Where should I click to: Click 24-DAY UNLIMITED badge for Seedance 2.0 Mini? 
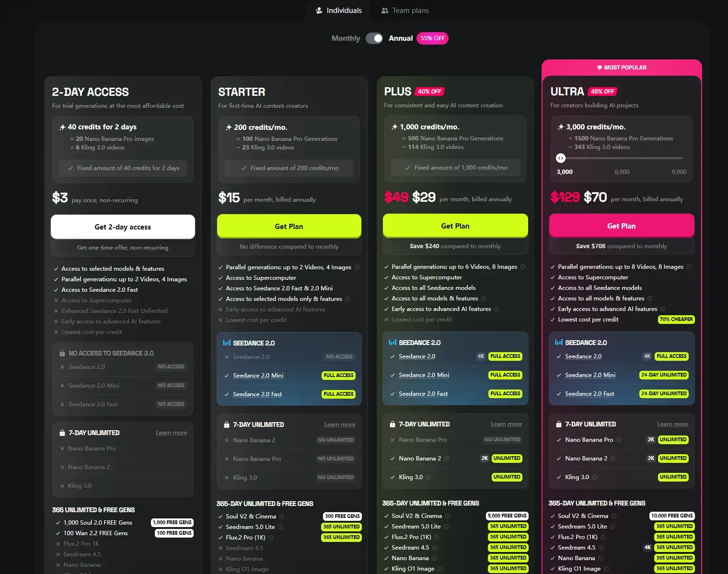pyautogui.click(x=664, y=375)
